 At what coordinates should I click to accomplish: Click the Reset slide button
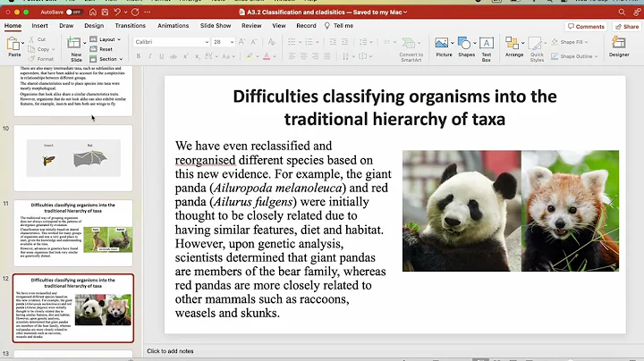point(101,49)
